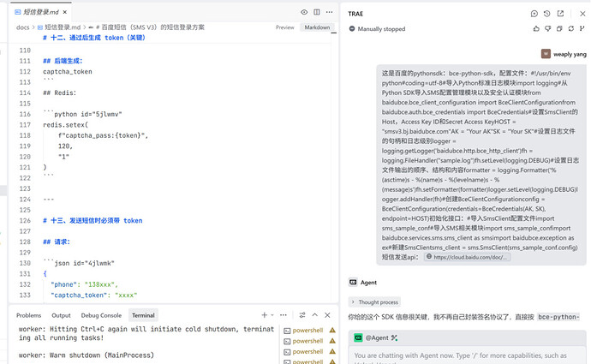Viewport: 591px width, 364px height.
Task: Click the branch icon in chat header
Action: click(582, 28)
